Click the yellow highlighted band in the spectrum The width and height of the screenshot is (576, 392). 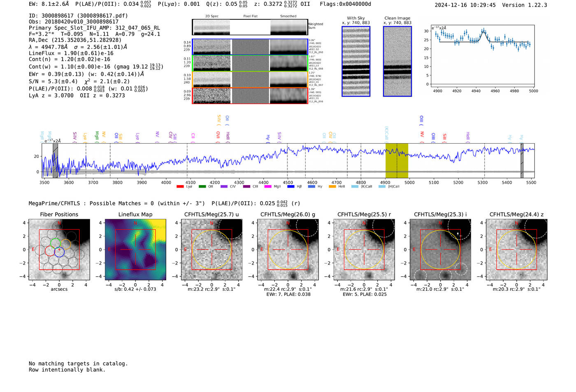pyautogui.click(x=397, y=161)
